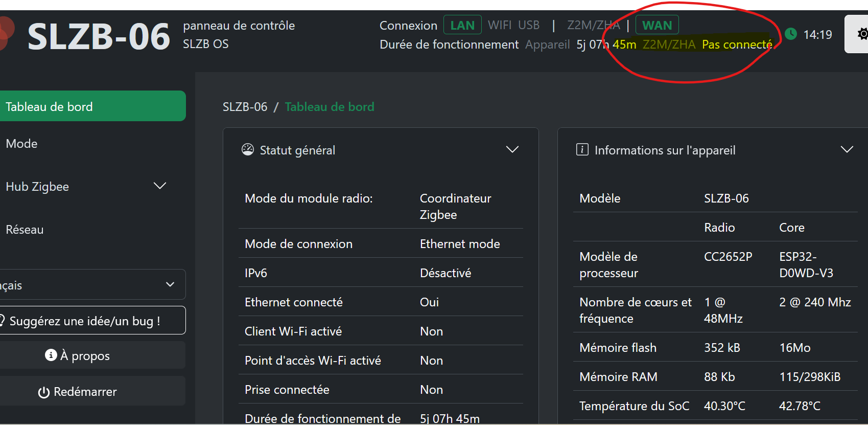Image resolution: width=868 pixels, height=425 pixels.
Task: Collapse the Informations sur l'appareil panel
Action: (x=847, y=149)
